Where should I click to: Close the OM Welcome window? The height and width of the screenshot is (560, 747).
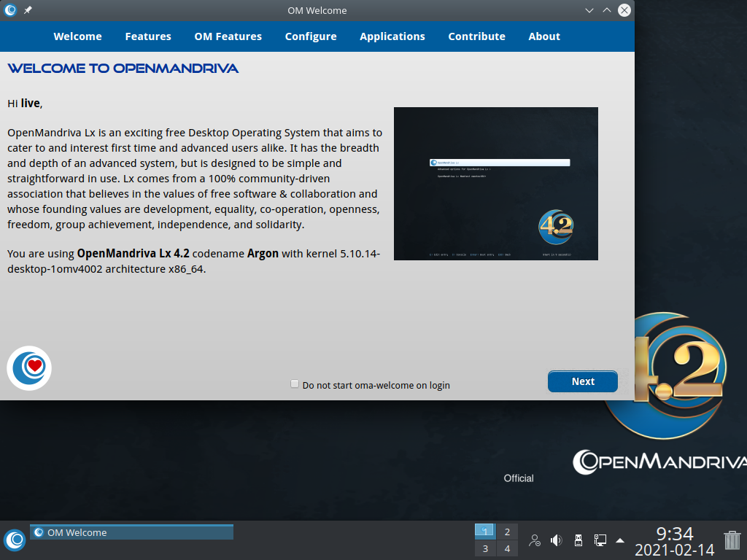624,10
